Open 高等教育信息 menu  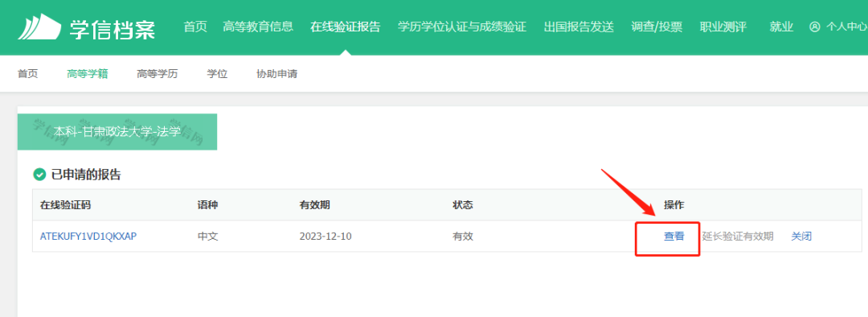[x=258, y=27]
